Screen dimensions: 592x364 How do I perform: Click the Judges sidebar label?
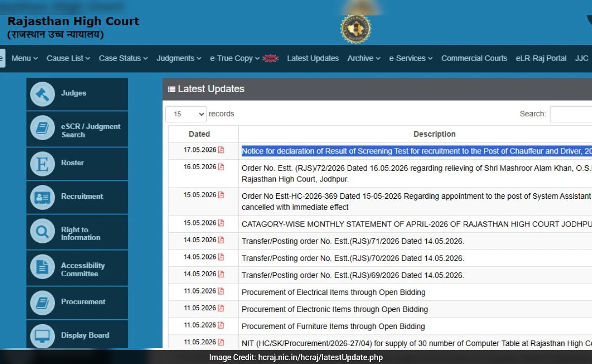74,93
